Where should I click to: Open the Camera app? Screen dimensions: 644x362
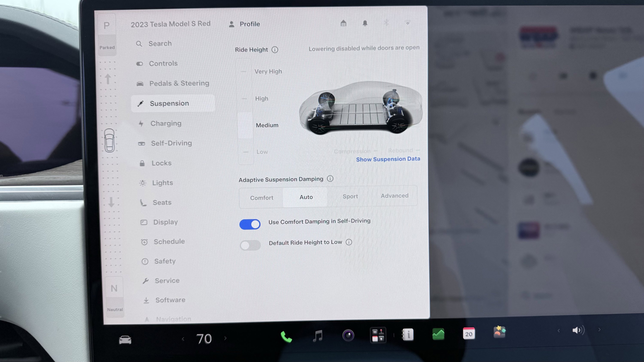[x=348, y=335]
